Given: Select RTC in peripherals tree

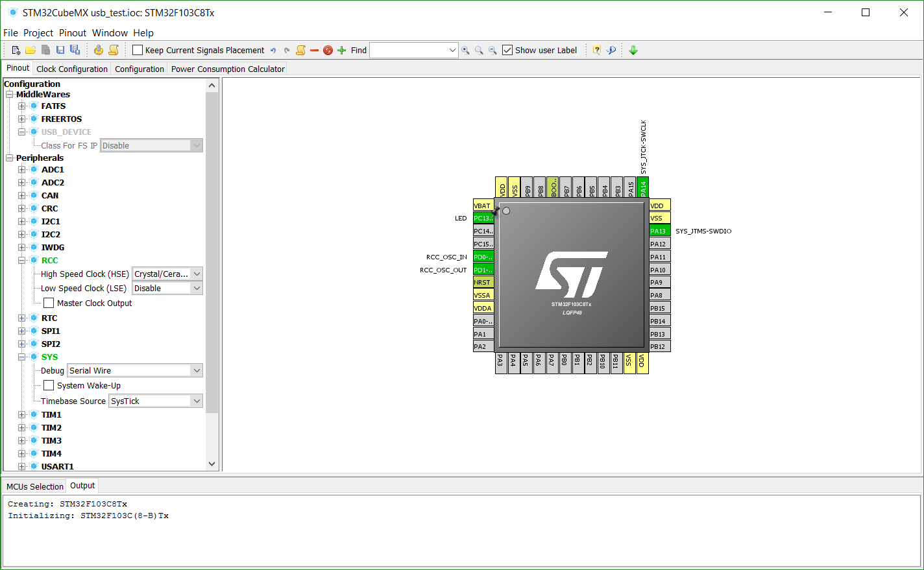Looking at the screenshot, I should click(x=49, y=318).
